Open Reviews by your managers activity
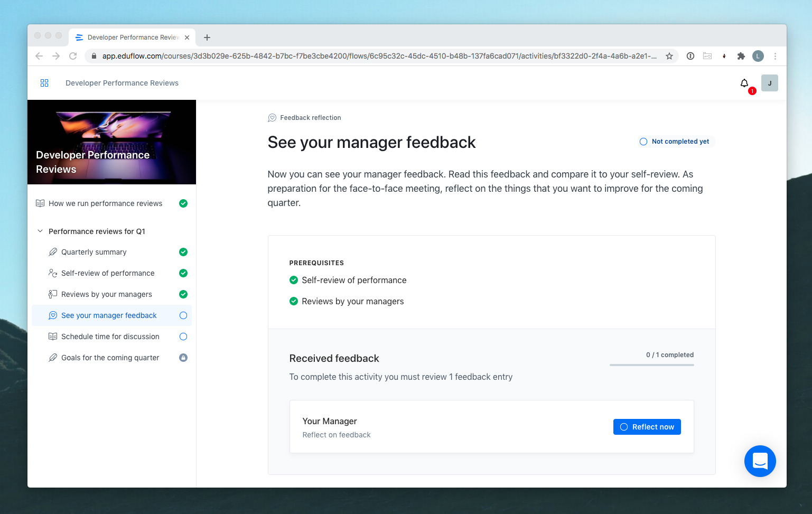Image resolution: width=812 pixels, height=514 pixels. pyautogui.click(x=111, y=294)
